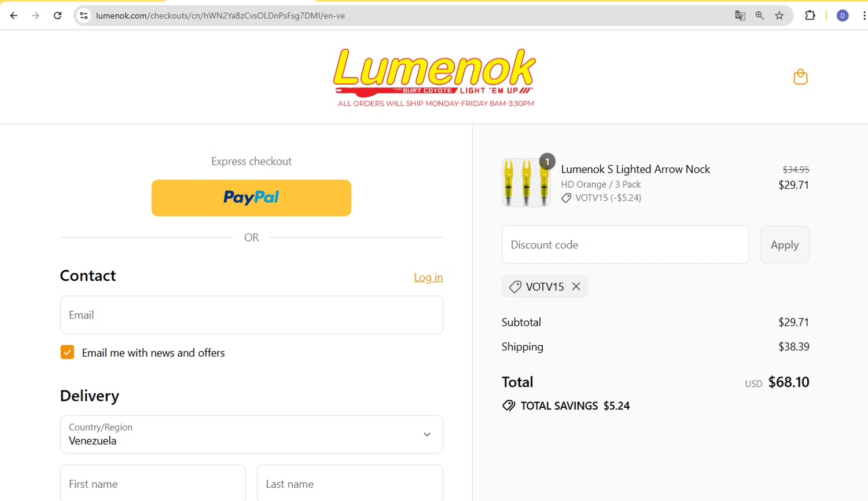Click the browser forward arrow

35,16
